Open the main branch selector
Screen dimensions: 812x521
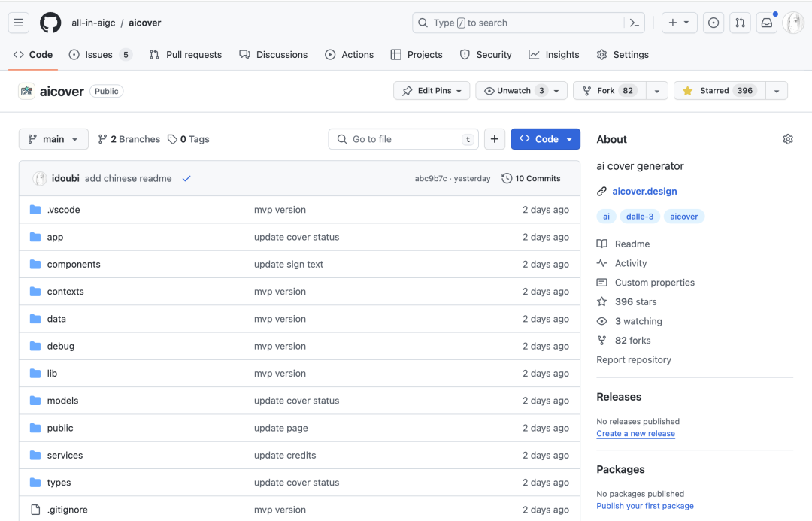(53, 139)
